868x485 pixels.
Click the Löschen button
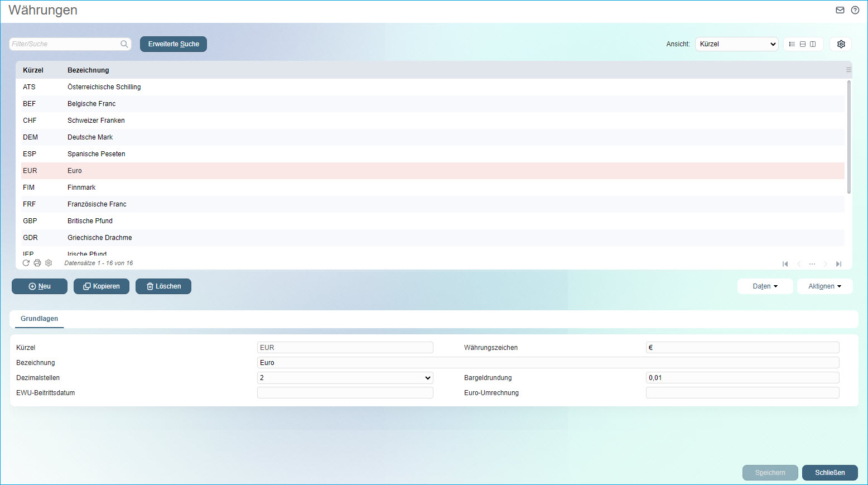point(163,286)
